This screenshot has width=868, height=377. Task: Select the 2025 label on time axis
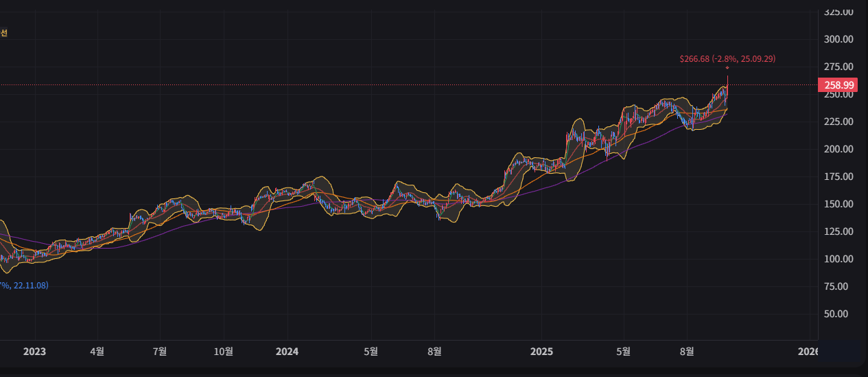pos(542,352)
